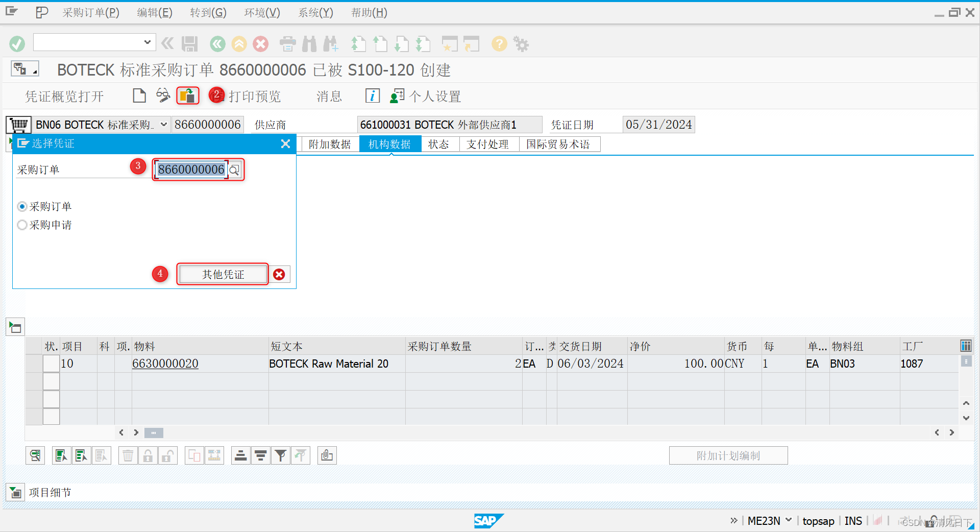Click the lock item icon
Screen dimensions: 980x532
[148, 455]
